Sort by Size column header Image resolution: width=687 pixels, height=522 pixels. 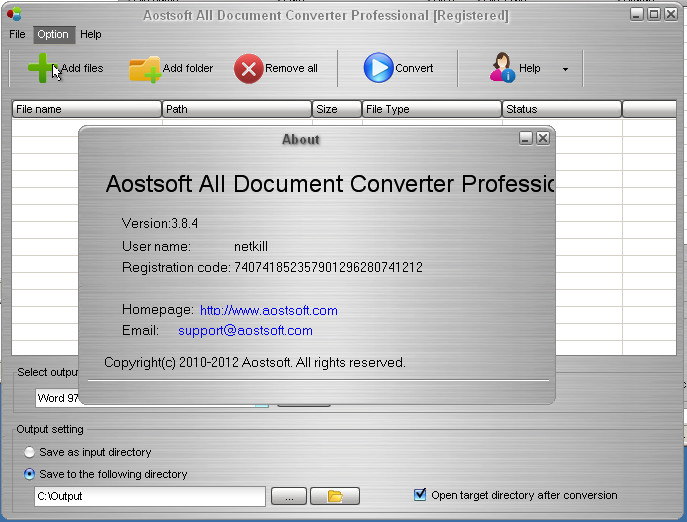tap(336, 109)
